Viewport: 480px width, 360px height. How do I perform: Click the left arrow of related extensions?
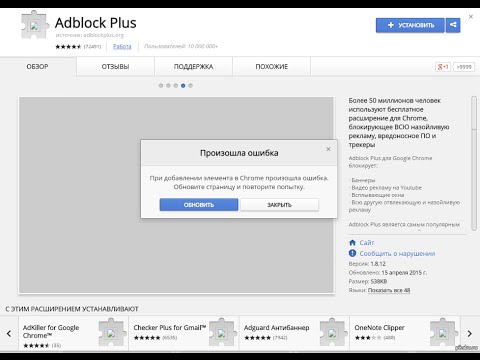[9, 333]
